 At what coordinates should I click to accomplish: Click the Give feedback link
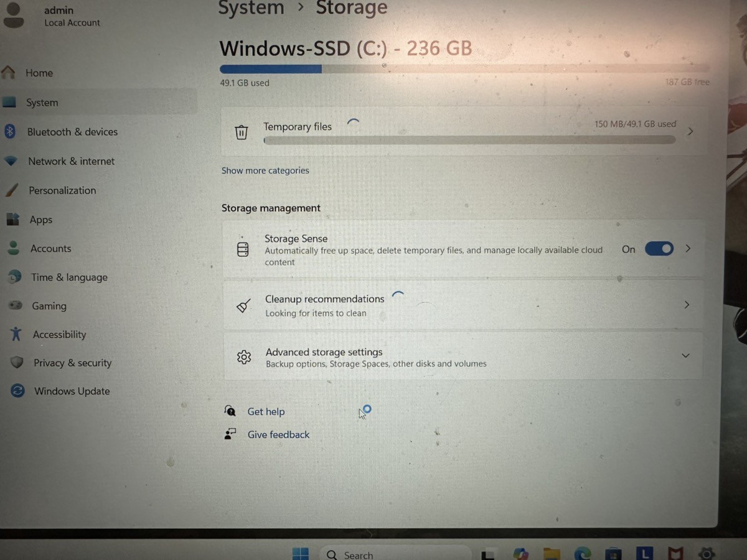point(278,434)
